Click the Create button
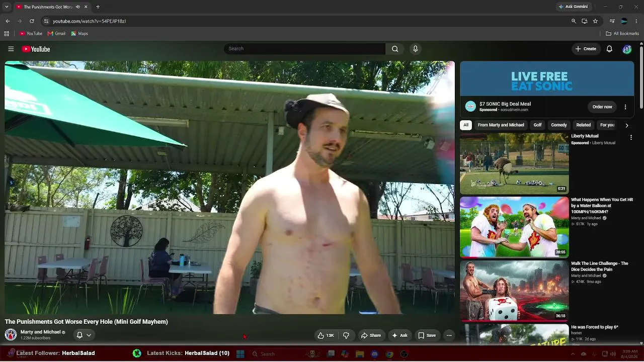The height and width of the screenshot is (362, 644). pyautogui.click(x=586, y=49)
